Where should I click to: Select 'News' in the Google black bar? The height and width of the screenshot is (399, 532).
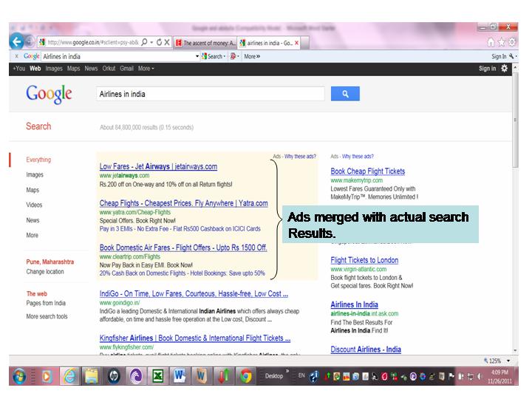[x=91, y=69]
